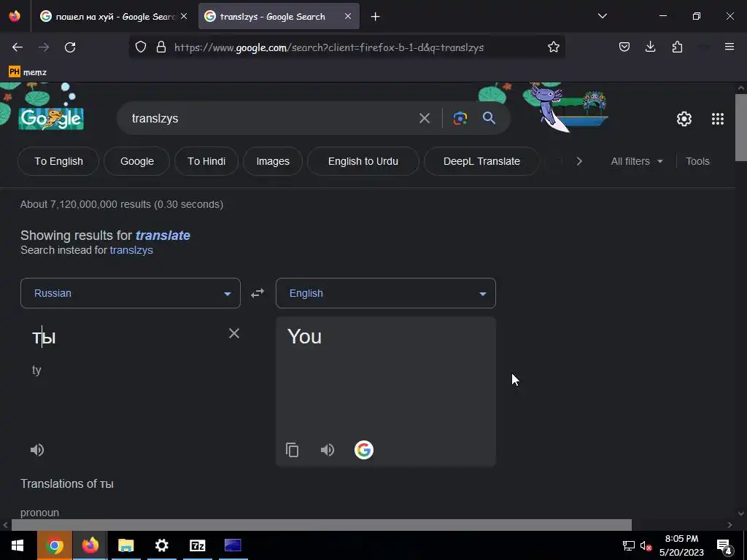The image size is (747, 560).
Task: Click the translated text You
Action: pos(304,337)
